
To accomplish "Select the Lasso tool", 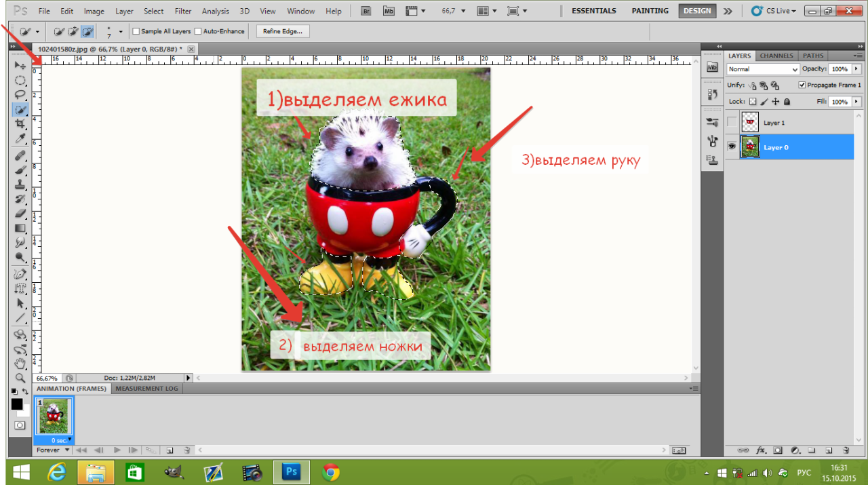I will pyautogui.click(x=20, y=94).
